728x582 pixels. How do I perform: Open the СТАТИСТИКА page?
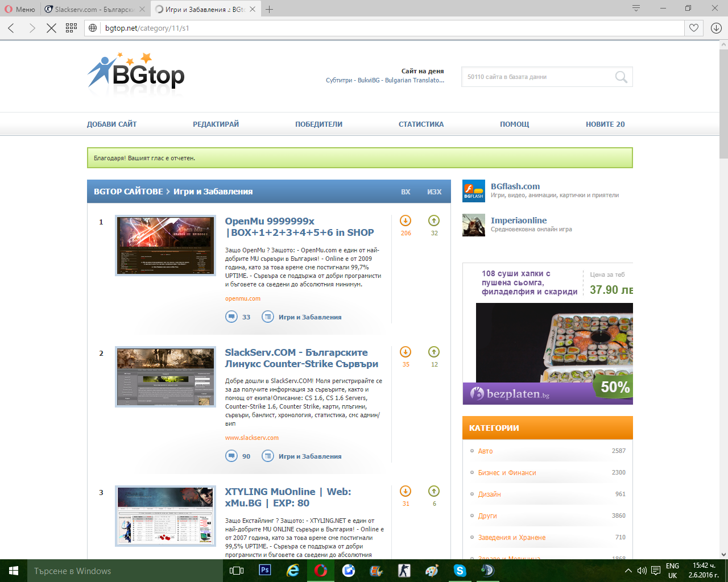(421, 124)
